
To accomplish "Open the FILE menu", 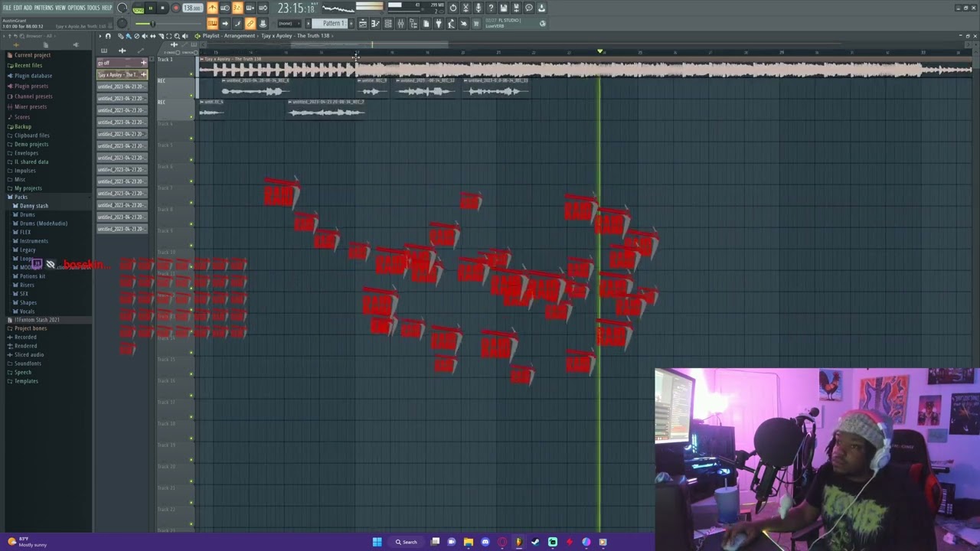I will [7, 8].
